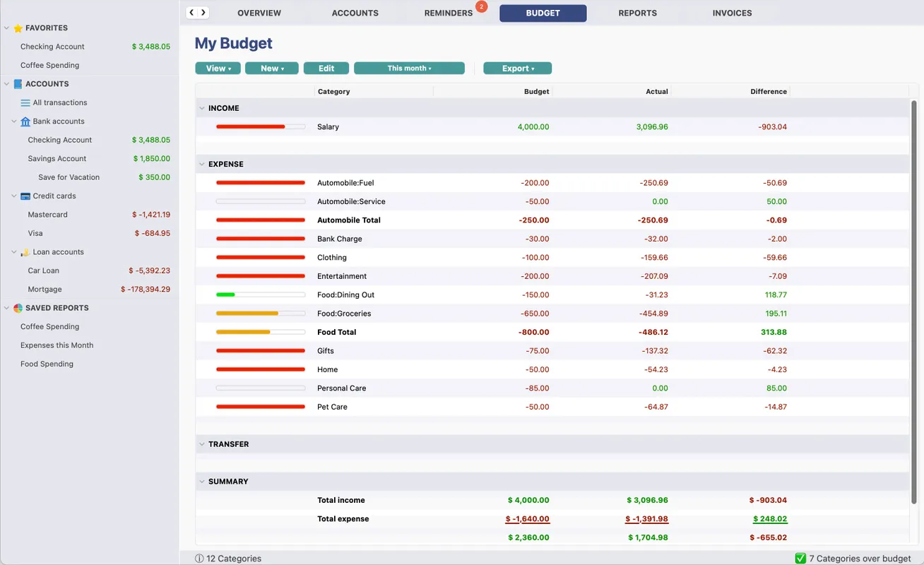Click the Food:Groceries budget progress bar
This screenshot has height=565, width=924.
coord(260,314)
